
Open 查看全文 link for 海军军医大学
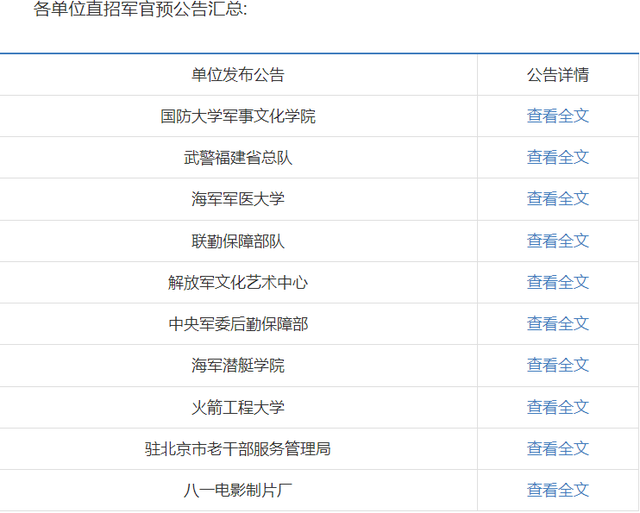[x=558, y=199]
